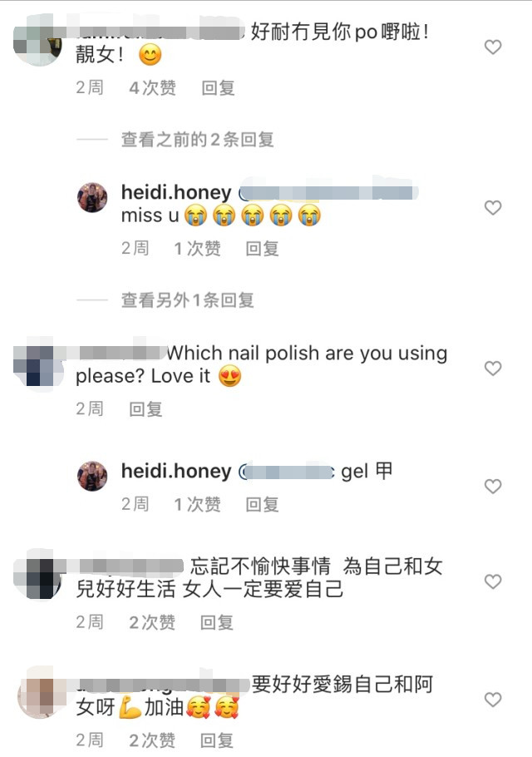Like the 忘記不愉快事情 comment
The image size is (532, 757).
tap(493, 581)
